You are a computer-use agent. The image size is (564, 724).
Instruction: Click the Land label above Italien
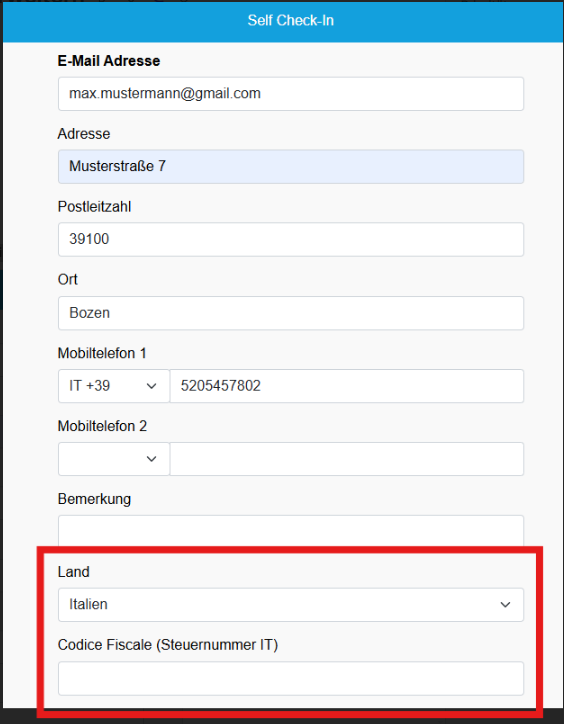pos(73,572)
